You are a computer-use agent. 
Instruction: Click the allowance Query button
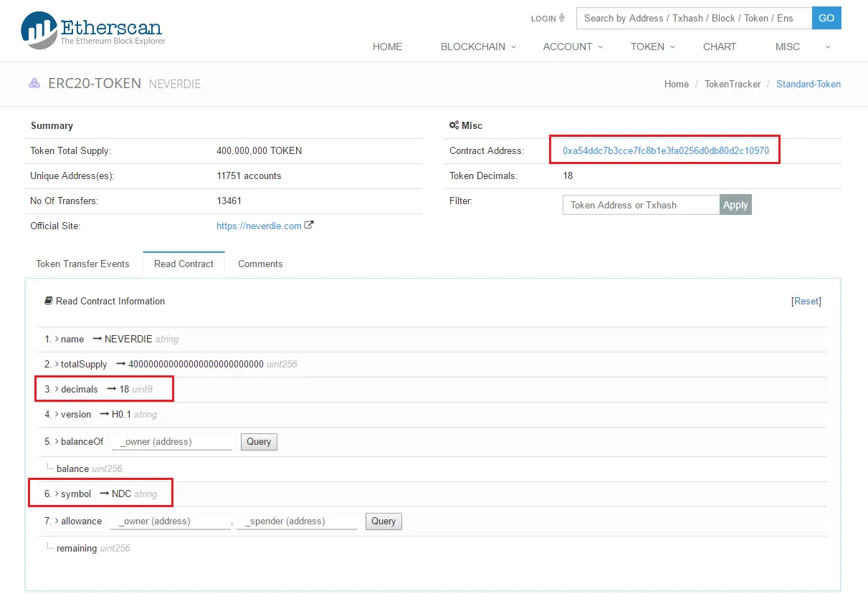(x=383, y=521)
